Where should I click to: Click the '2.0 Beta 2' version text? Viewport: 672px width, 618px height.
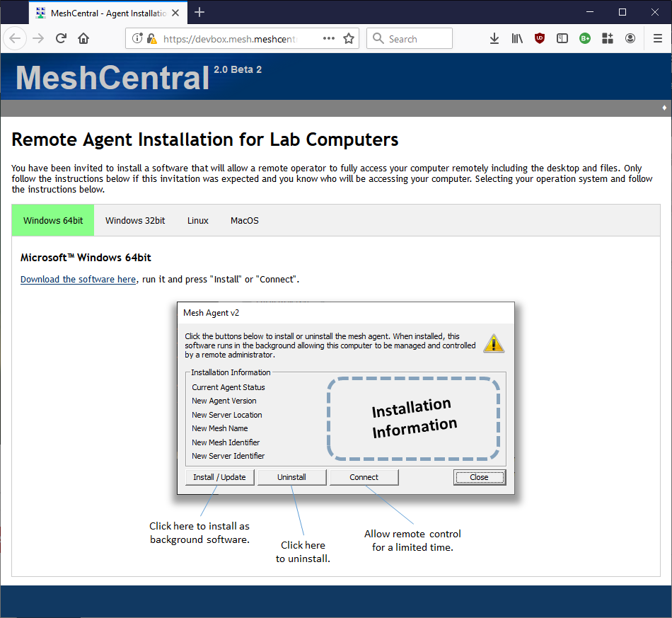pos(238,69)
